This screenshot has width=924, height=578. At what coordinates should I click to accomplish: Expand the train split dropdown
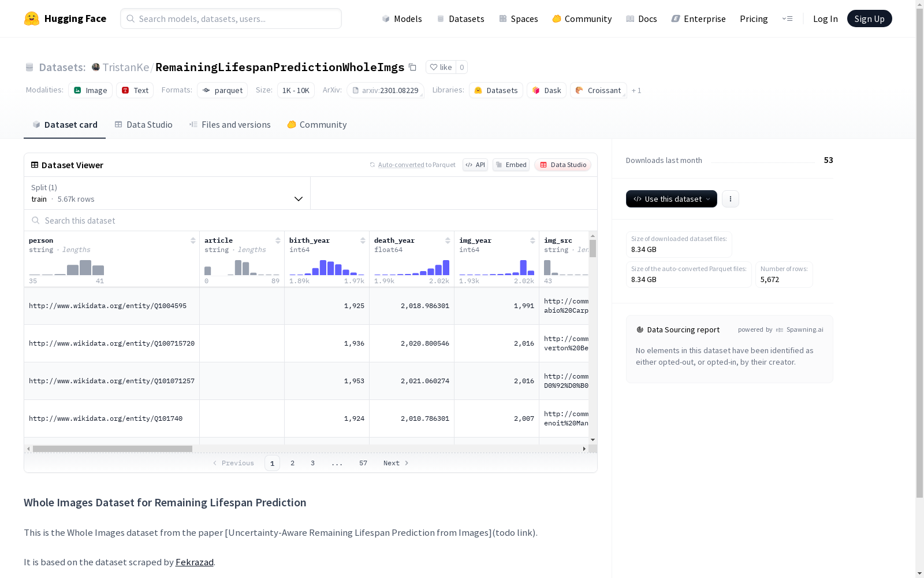pyautogui.click(x=167, y=193)
